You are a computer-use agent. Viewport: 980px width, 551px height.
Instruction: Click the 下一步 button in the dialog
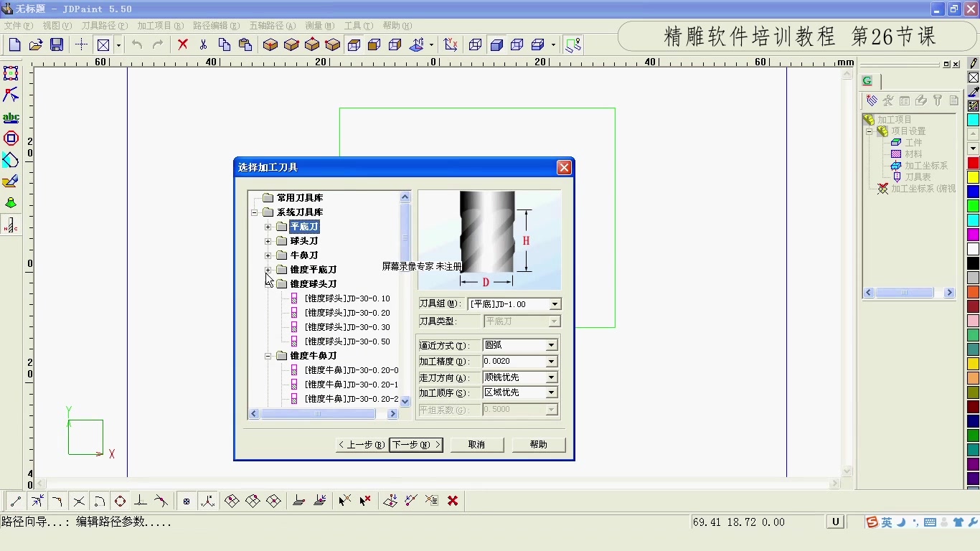point(415,444)
